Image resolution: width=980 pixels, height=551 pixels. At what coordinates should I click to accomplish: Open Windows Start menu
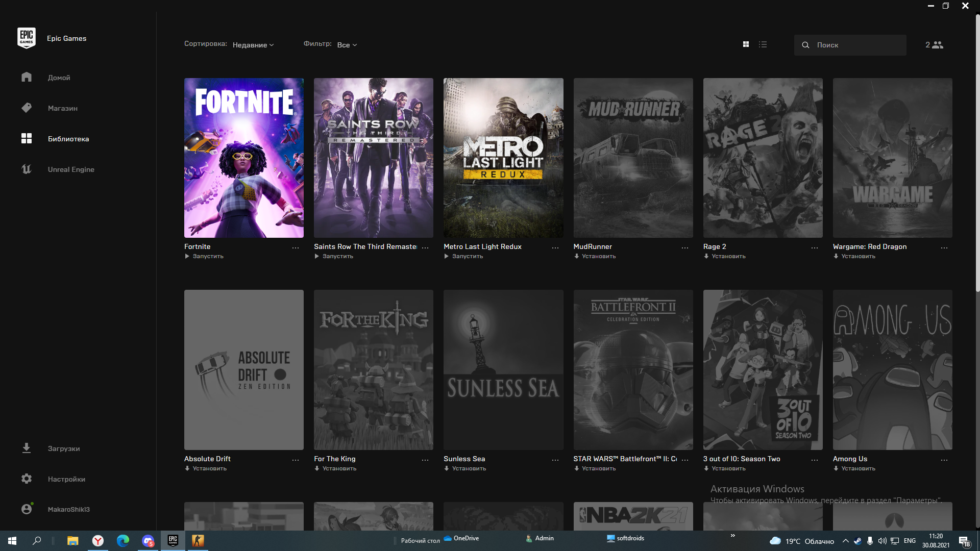coord(12,540)
